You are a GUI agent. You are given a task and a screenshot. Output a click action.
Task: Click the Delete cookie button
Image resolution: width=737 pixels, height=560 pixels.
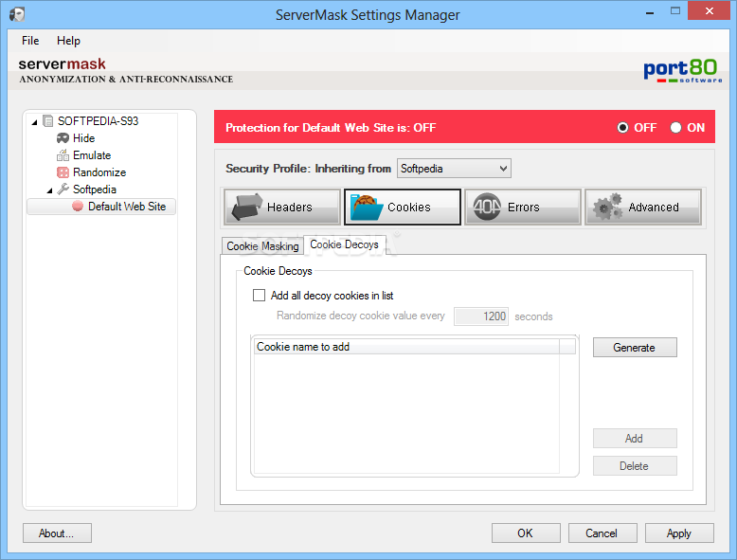pos(635,466)
